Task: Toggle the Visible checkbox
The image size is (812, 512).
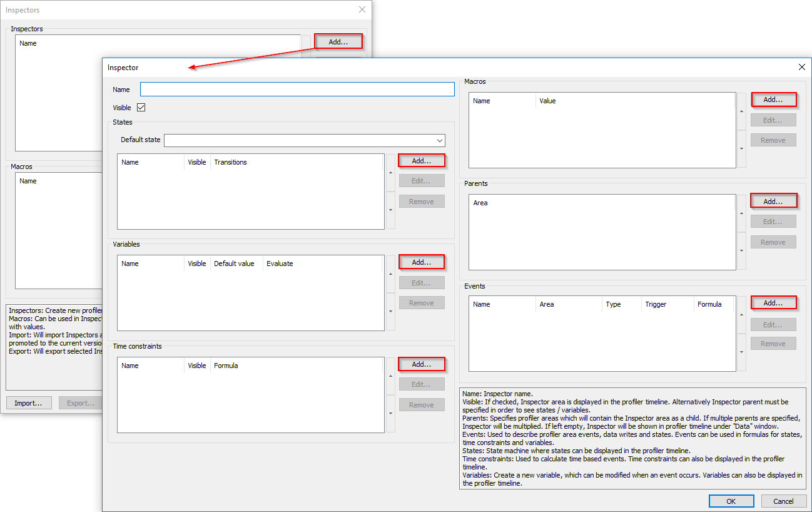Action: click(x=141, y=108)
